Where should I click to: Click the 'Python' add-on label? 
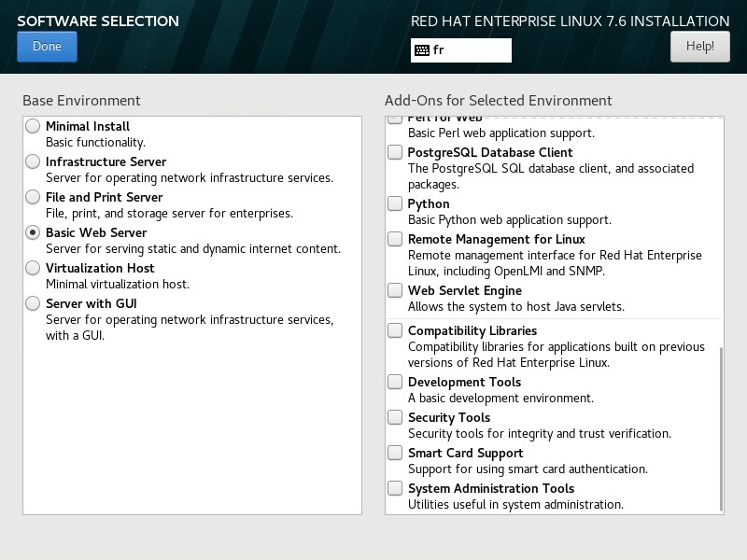[x=429, y=203]
